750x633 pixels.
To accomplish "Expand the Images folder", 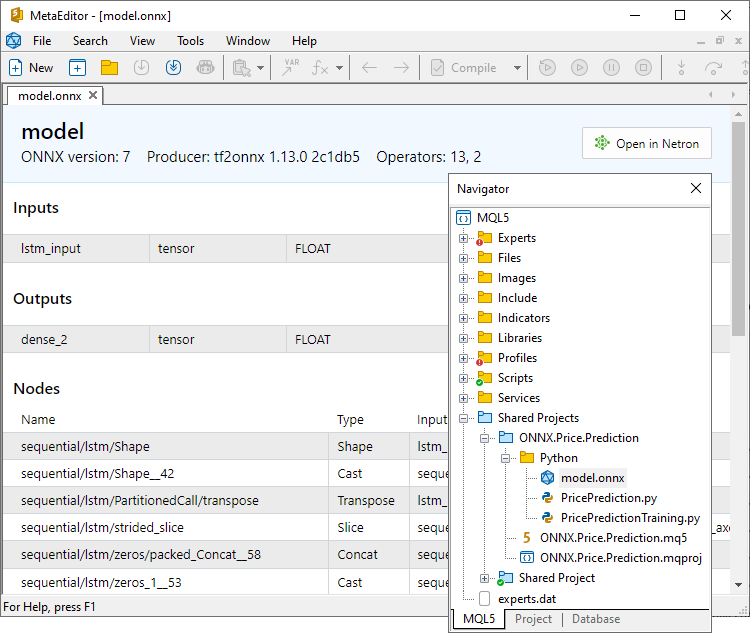I will [463, 278].
